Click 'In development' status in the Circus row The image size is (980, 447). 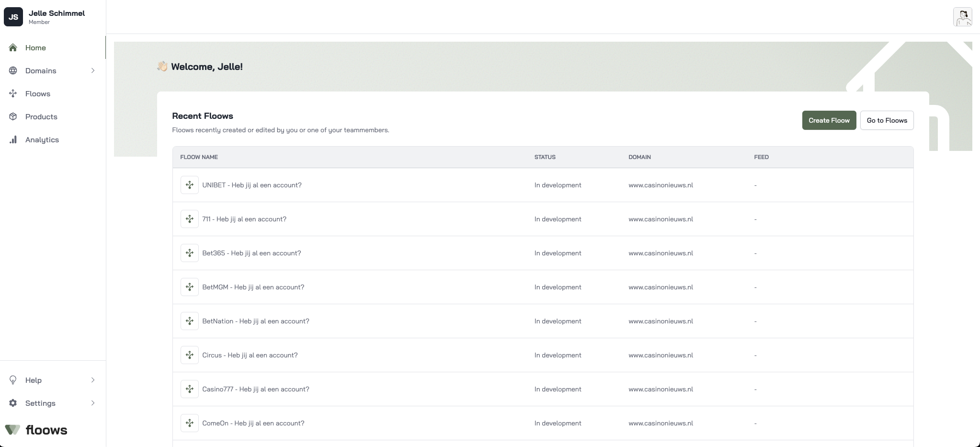point(558,355)
